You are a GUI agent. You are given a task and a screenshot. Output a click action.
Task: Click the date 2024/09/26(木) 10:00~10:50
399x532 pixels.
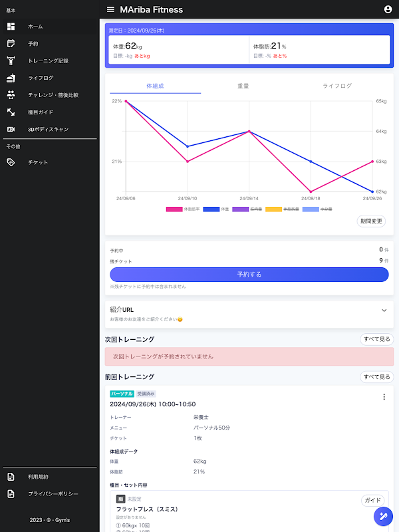[153, 404]
